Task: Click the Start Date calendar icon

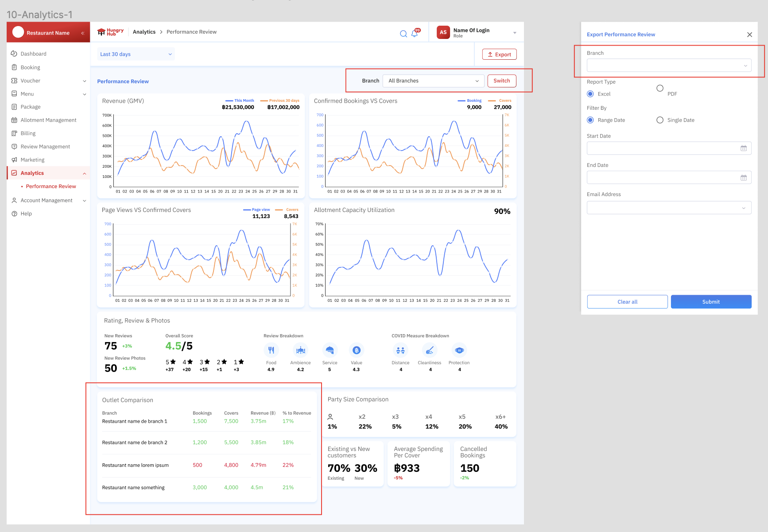Action: [743, 148]
